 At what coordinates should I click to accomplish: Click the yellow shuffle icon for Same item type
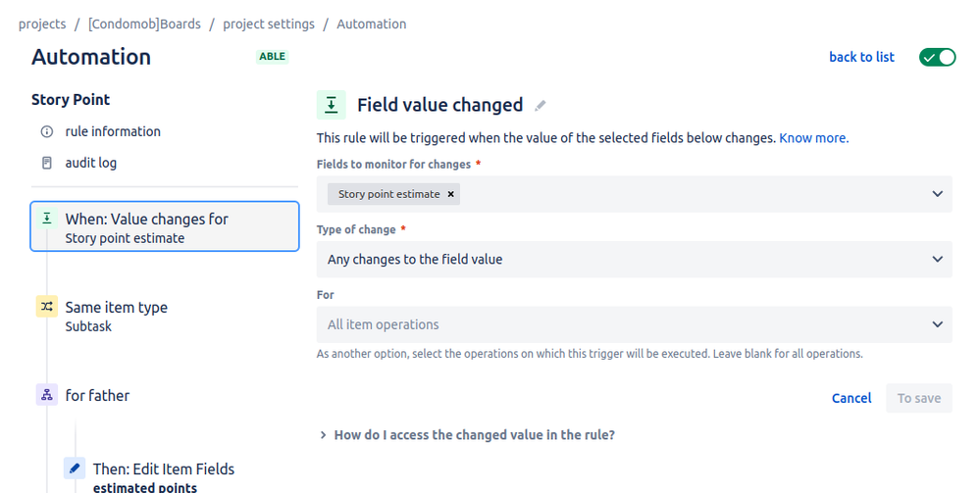47,306
